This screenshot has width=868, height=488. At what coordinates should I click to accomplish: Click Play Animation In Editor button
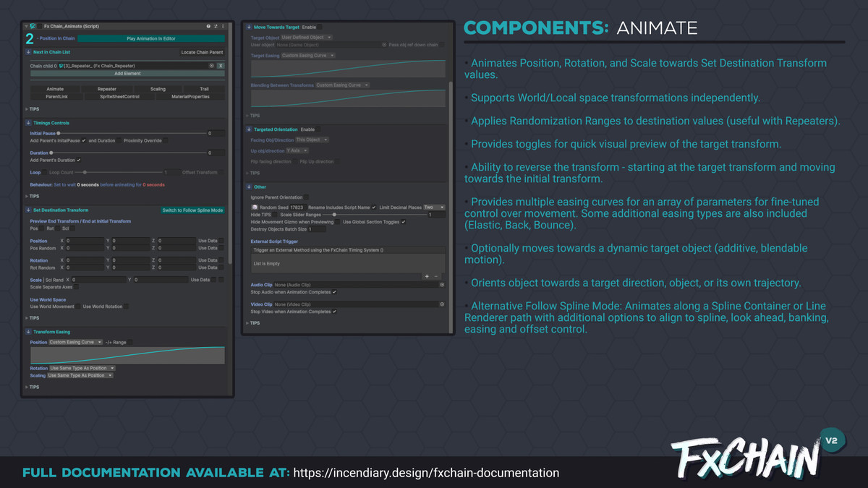151,38
